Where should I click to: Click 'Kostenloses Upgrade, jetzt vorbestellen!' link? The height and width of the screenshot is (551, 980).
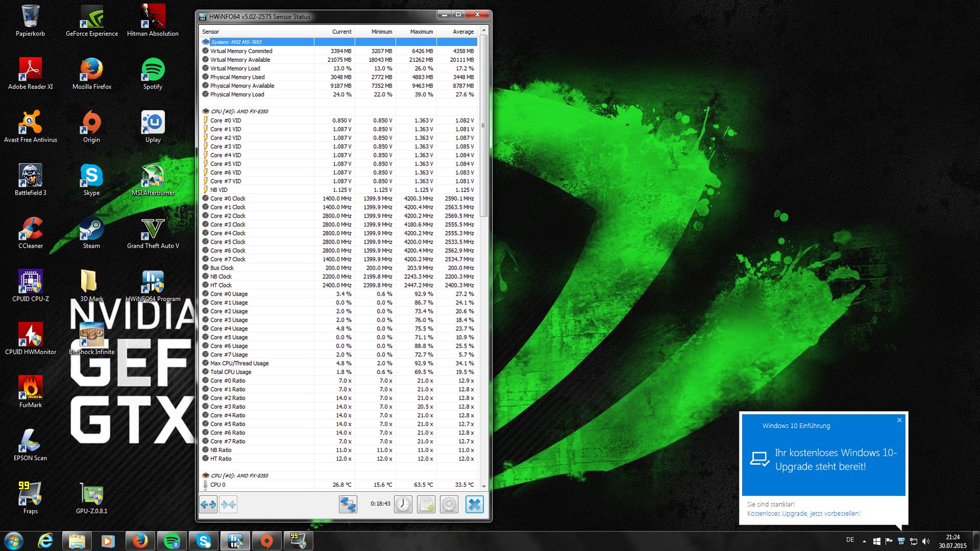pos(803,514)
